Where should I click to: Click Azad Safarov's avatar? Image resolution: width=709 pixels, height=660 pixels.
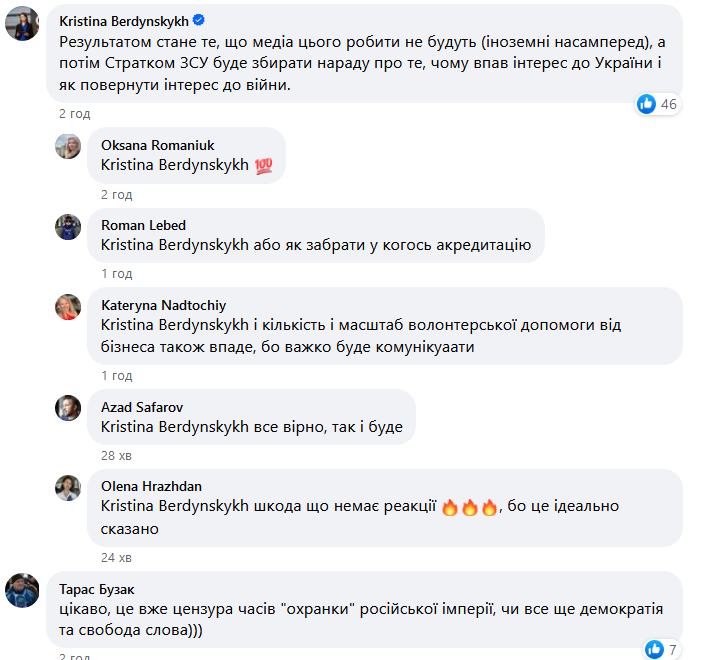coord(68,407)
